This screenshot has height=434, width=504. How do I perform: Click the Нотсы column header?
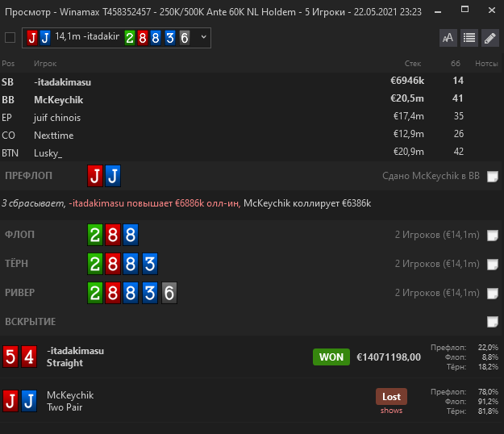pyautogui.click(x=486, y=64)
